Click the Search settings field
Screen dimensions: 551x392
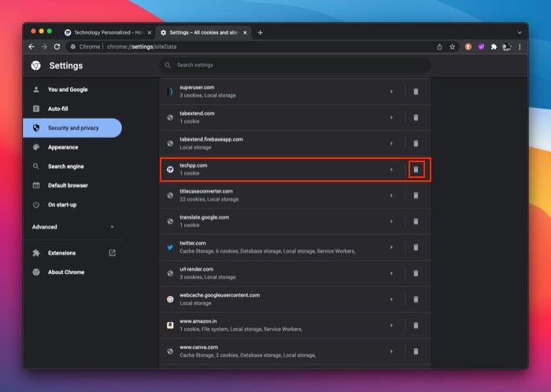tap(295, 65)
